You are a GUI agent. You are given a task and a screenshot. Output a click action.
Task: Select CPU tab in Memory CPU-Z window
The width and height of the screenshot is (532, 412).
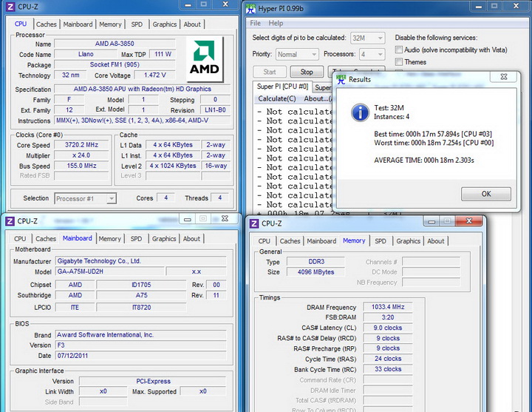pos(264,241)
